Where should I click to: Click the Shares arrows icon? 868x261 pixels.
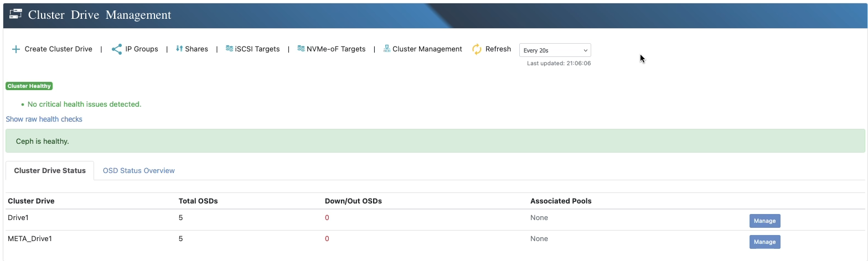point(179,49)
